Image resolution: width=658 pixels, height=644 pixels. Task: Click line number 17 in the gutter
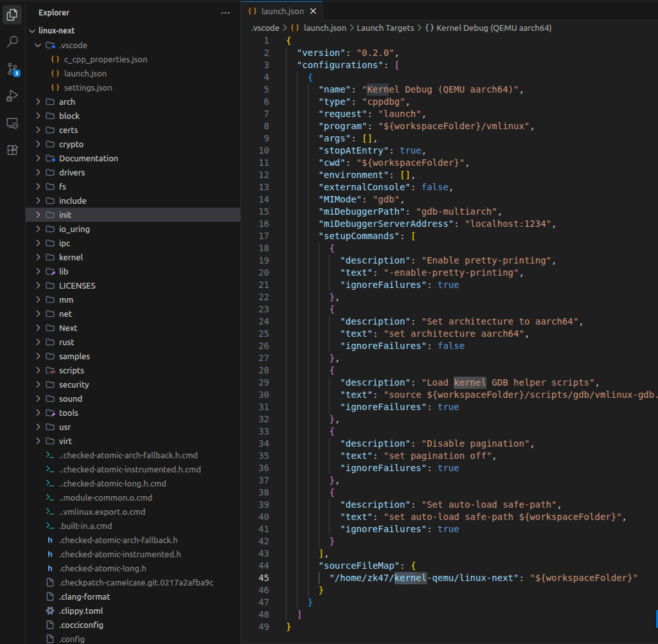(x=263, y=236)
